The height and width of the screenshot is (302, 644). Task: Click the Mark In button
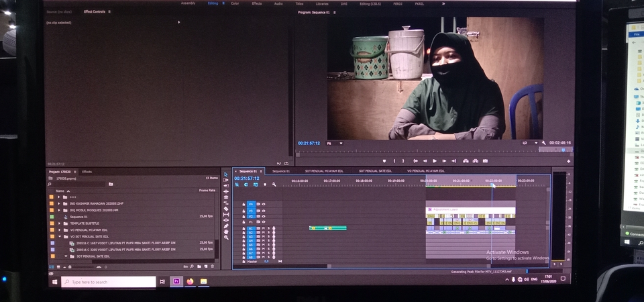394,161
